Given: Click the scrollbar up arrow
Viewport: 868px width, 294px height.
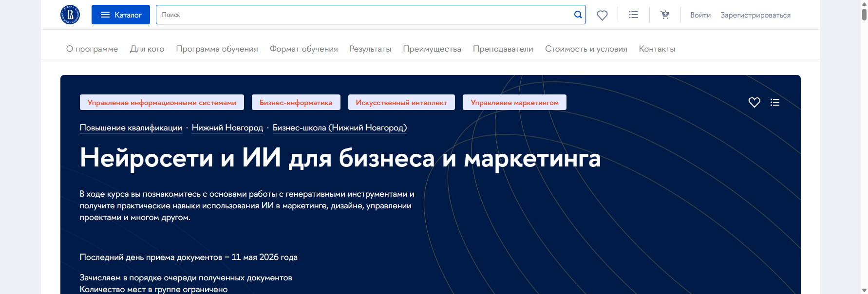Looking at the screenshot, I should (x=864, y=3).
